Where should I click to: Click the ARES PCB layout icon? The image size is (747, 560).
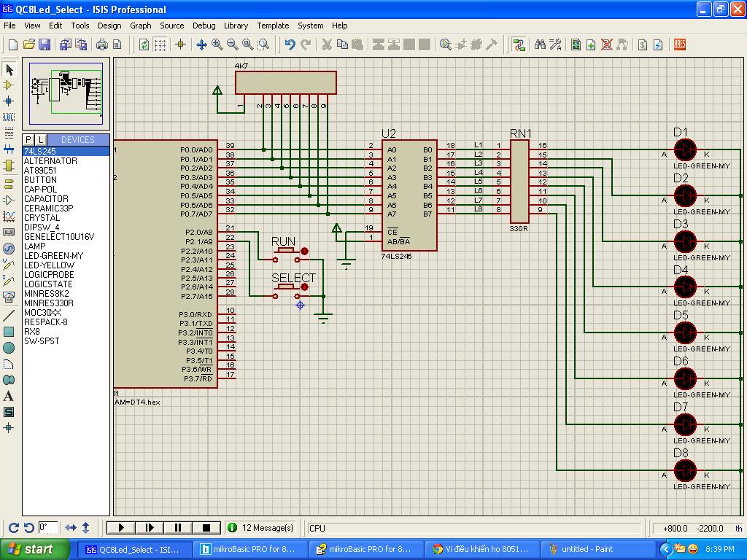point(679,44)
